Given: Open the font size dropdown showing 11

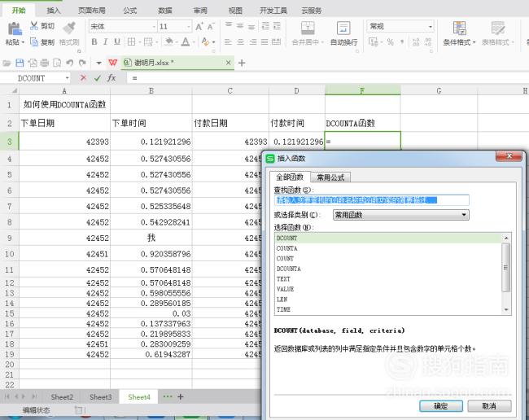Looking at the screenshot, I should tap(188, 26).
